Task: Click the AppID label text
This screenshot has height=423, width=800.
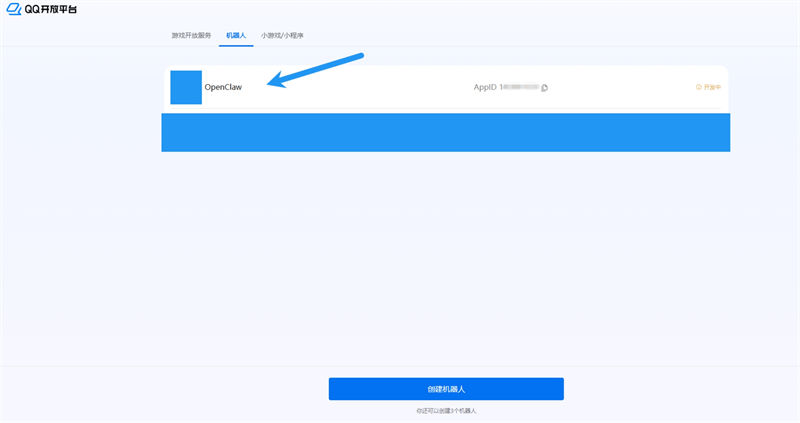Action: pos(485,87)
